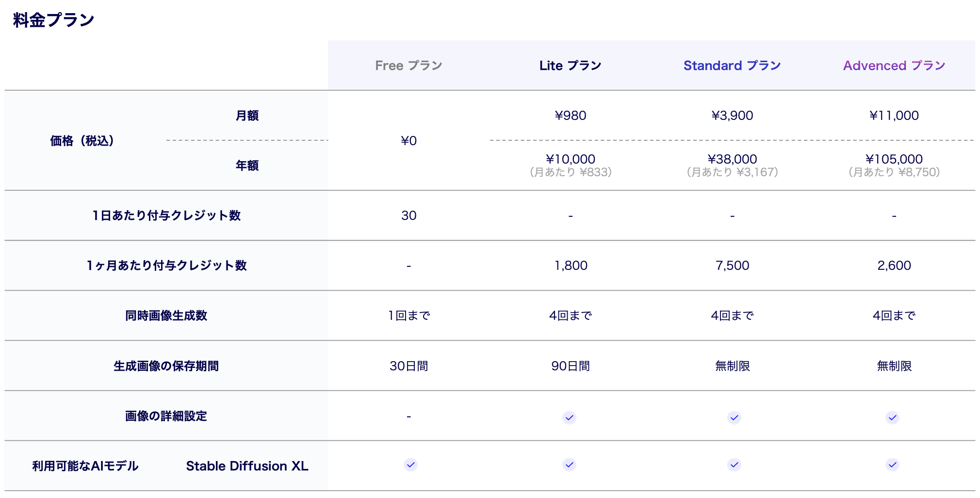Click the Standard yearly price ¥38,000
980x498 pixels.
coord(732,159)
